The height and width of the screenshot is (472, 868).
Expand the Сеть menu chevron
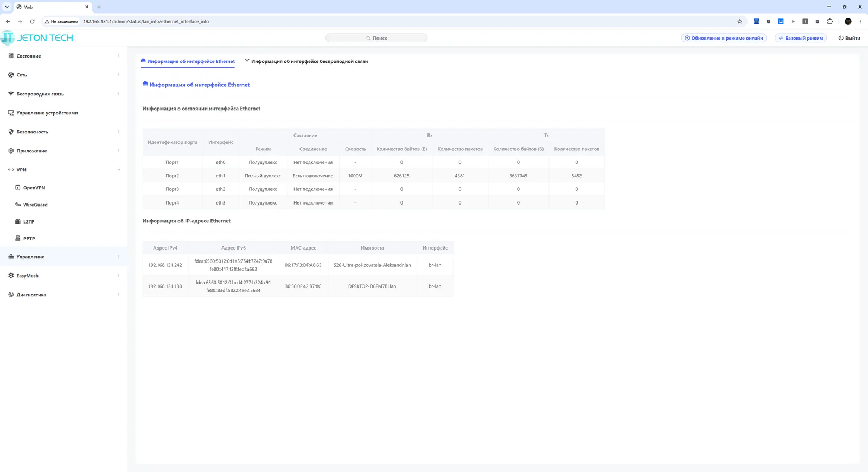(x=119, y=75)
